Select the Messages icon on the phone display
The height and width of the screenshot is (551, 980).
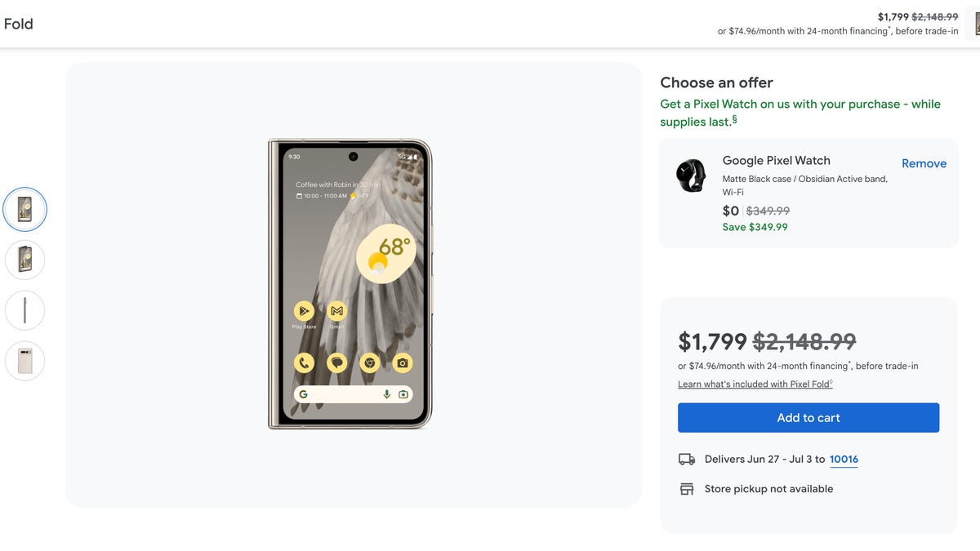(336, 362)
